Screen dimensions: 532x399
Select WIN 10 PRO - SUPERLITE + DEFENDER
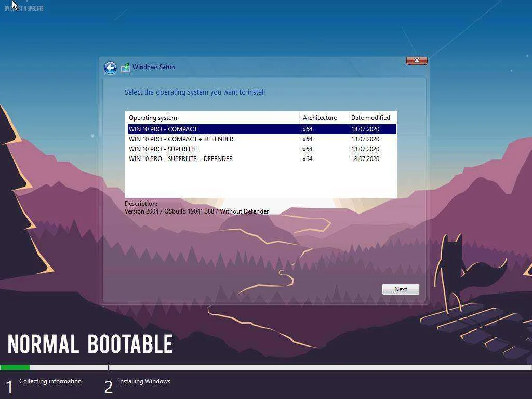click(262, 159)
